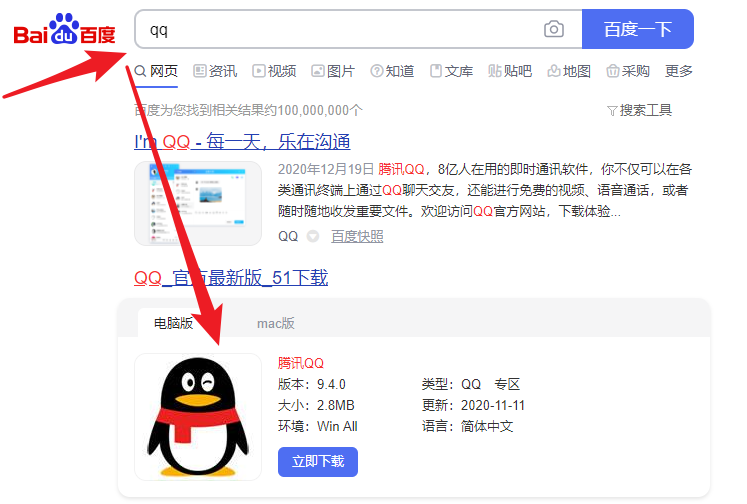Click the 类型：QQ 专区 text
747x504 pixels.
point(471,384)
